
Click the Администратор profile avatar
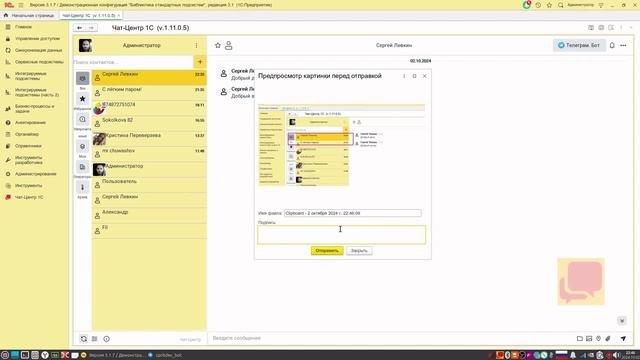click(85, 45)
